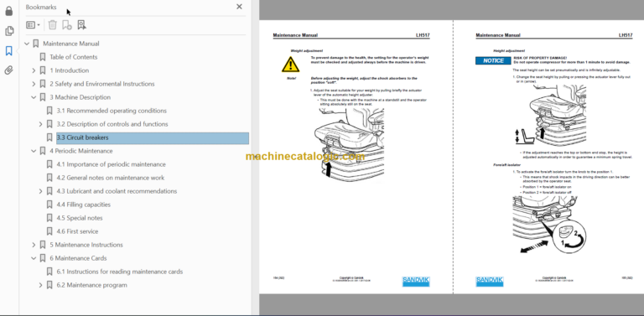Collapse the Maintenance Manual root bookmark
The width and height of the screenshot is (644, 316).
pyautogui.click(x=27, y=44)
